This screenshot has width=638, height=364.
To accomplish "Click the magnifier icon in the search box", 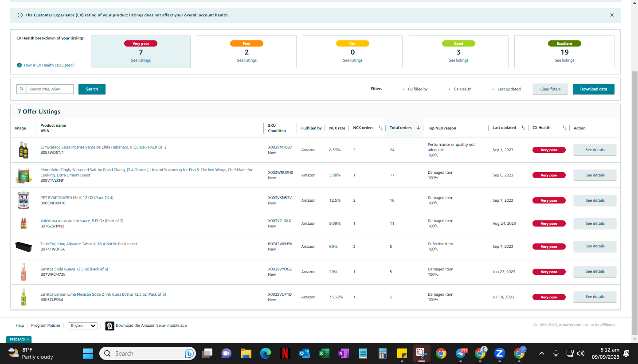I will [21, 89].
